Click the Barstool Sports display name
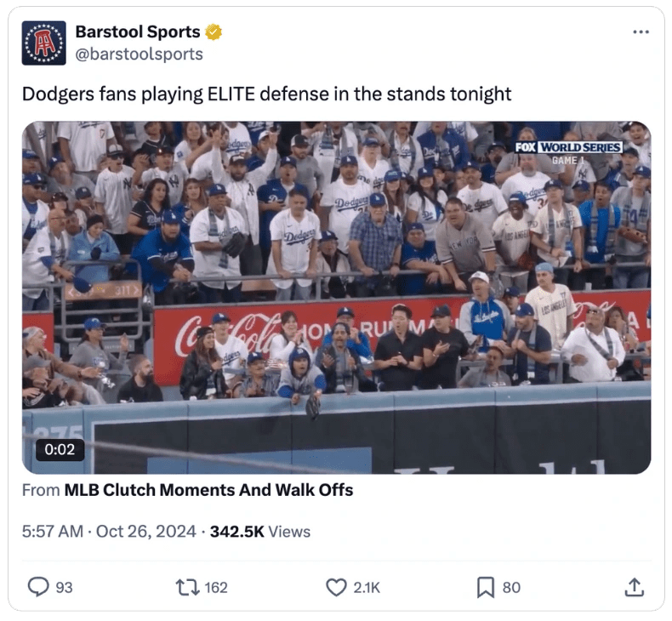 point(138,31)
